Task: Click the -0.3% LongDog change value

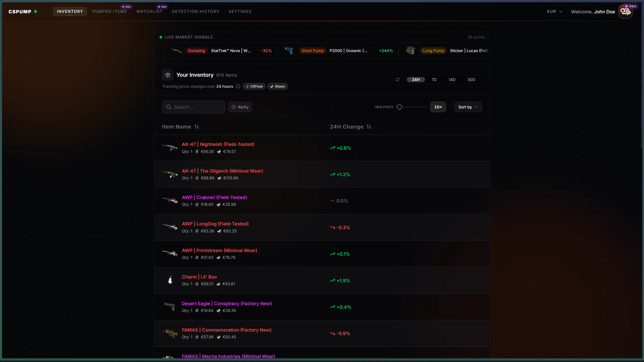Action: 343,228
